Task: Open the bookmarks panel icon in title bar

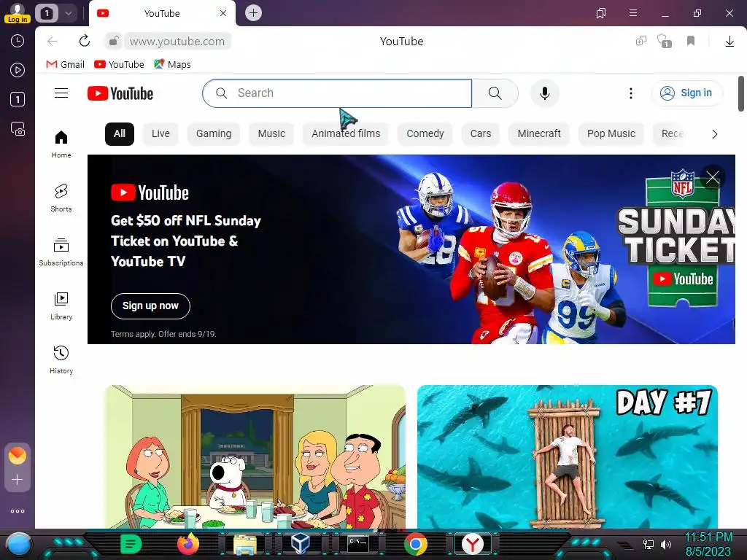Action: pos(601,13)
